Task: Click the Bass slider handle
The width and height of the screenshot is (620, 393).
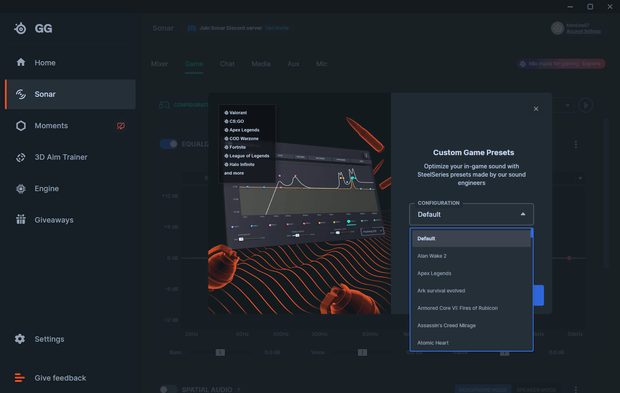Action: [220, 352]
